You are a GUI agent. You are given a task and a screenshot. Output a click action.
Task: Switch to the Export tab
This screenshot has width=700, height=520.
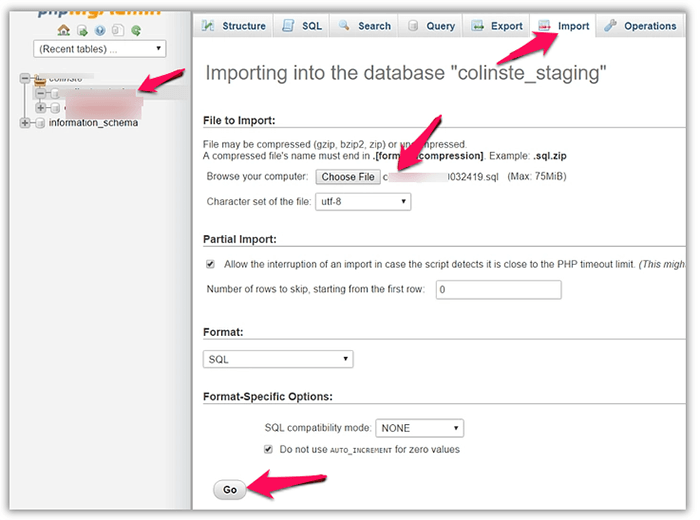pos(497,26)
